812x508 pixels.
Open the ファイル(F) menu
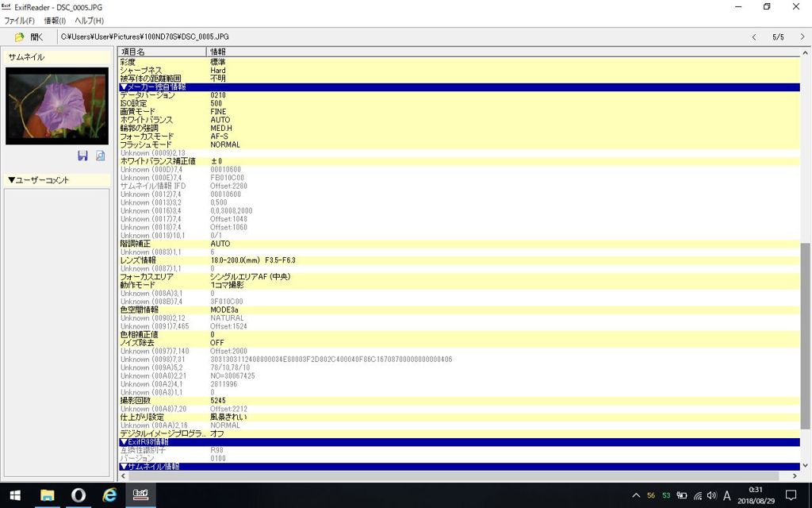pos(20,21)
